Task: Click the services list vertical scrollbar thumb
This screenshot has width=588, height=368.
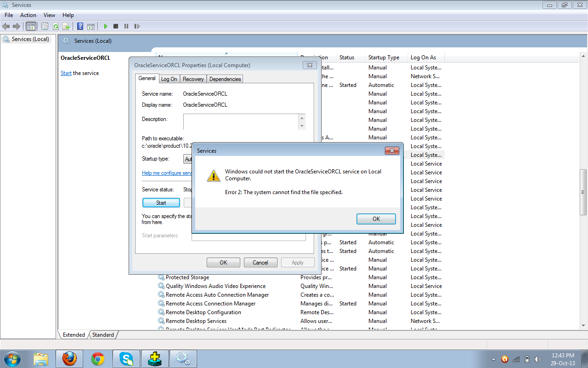Action: tap(583, 193)
